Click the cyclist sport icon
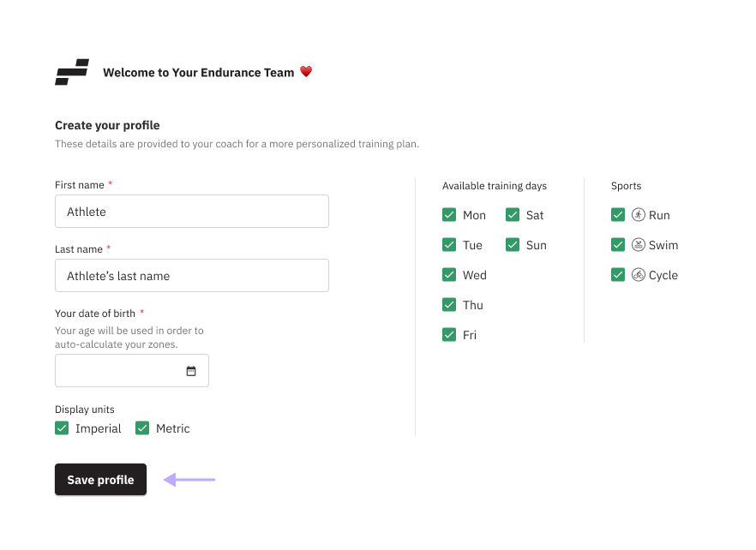 coord(639,275)
